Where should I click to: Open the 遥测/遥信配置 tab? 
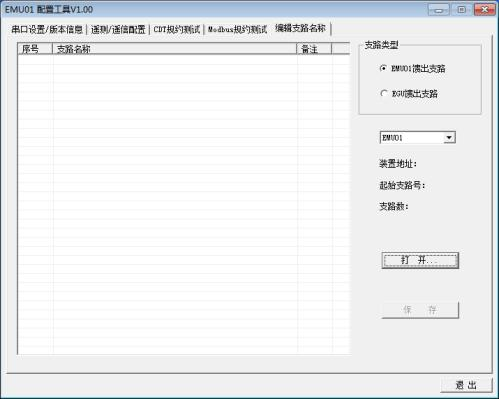118,30
